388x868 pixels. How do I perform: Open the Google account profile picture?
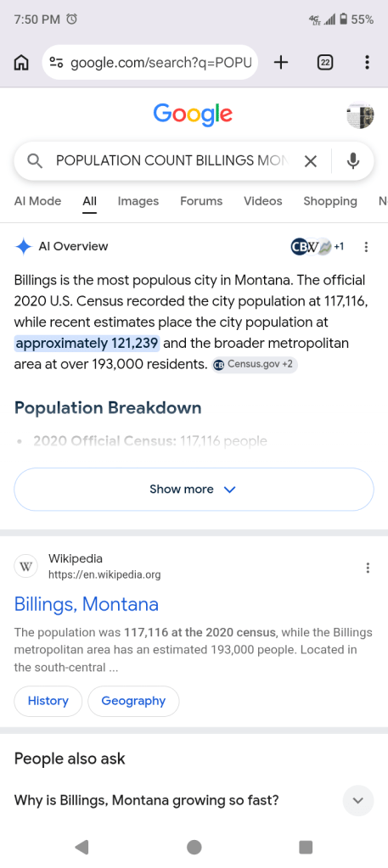(360, 115)
